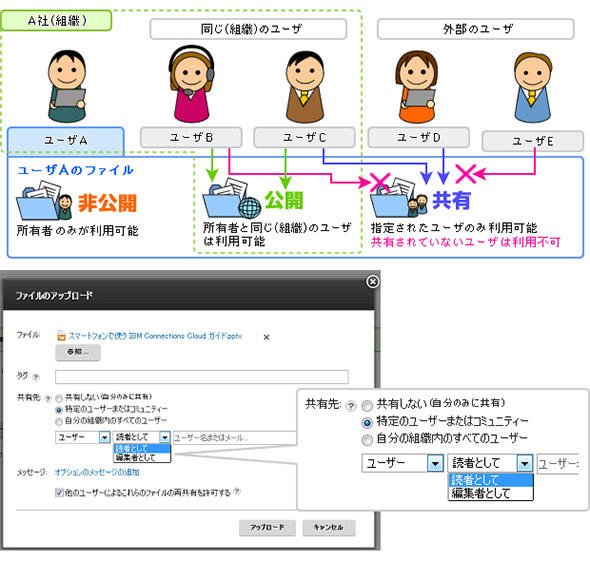Choose 編集者として option in the enlarged callout

click(x=491, y=493)
